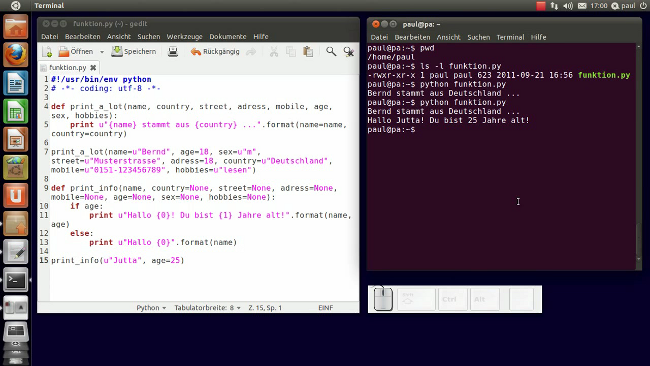This screenshot has height=366, width=650.
Task: Open Ubuntu Software Center from launcher
Action: click(x=16, y=167)
